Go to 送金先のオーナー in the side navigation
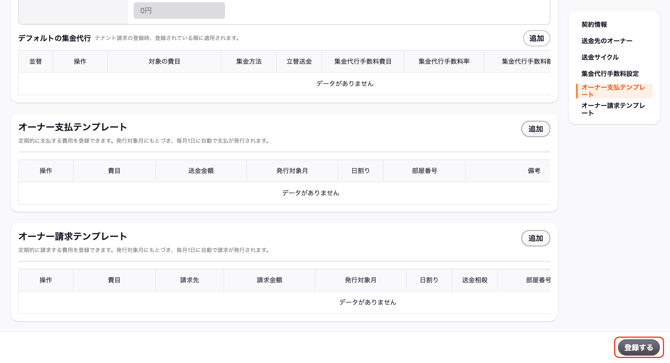Screen dimensions: 670x363 [x=606, y=41]
